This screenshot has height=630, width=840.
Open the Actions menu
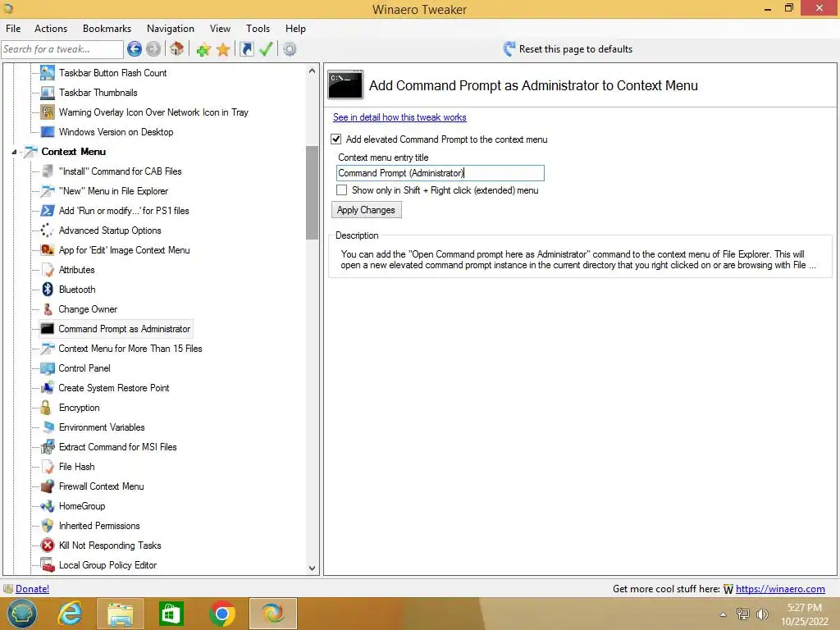(51, 29)
